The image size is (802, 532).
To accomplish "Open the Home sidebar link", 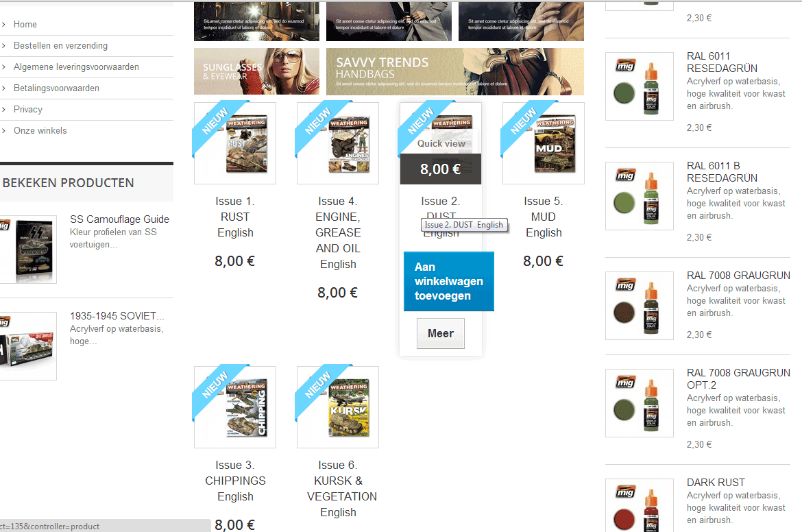I will click(25, 24).
